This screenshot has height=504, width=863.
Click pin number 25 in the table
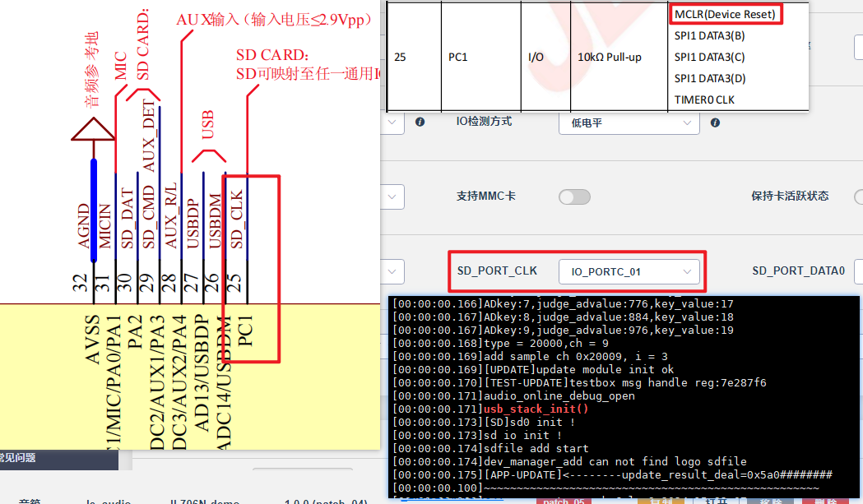coord(400,58)
